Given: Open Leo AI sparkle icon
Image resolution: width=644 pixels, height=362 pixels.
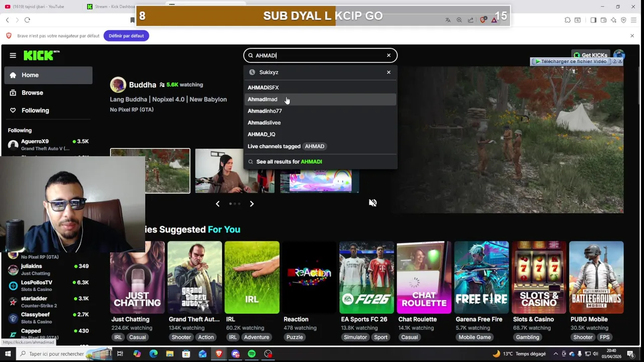Looking at the screenshot, I should (613, 20).
